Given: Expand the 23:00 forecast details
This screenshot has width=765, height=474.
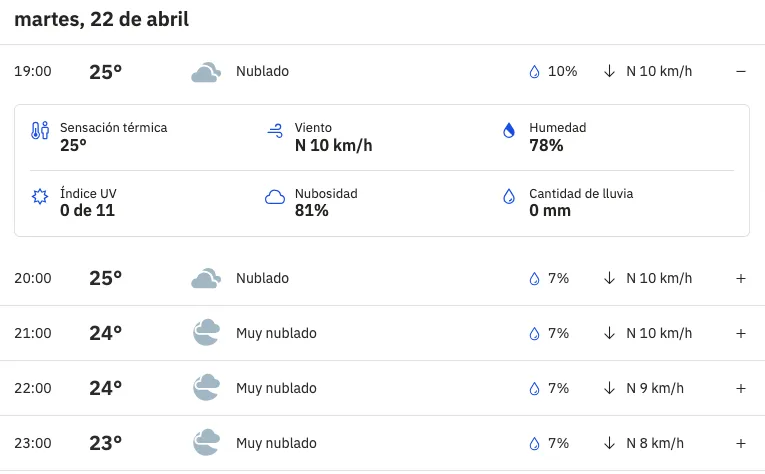Looking at the screenshot, I should (x=741, y=443).
